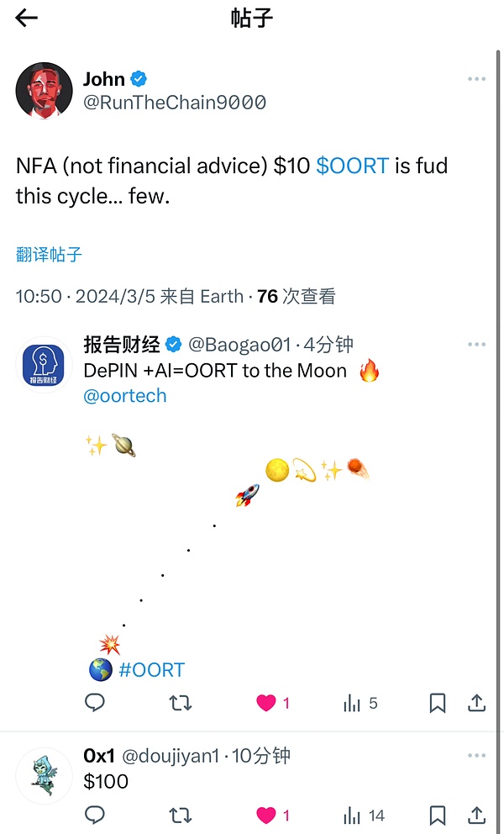
Task: Translate the post via 翻译帖子
Action: [49, 254]
